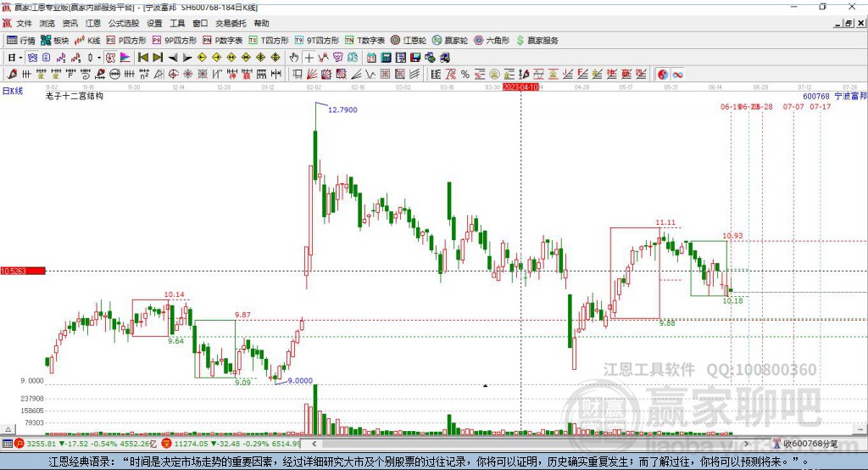Click the 2023-04-10 date marker
The height and width of the screenshot is (470, 868).
(x=520, y=87)
